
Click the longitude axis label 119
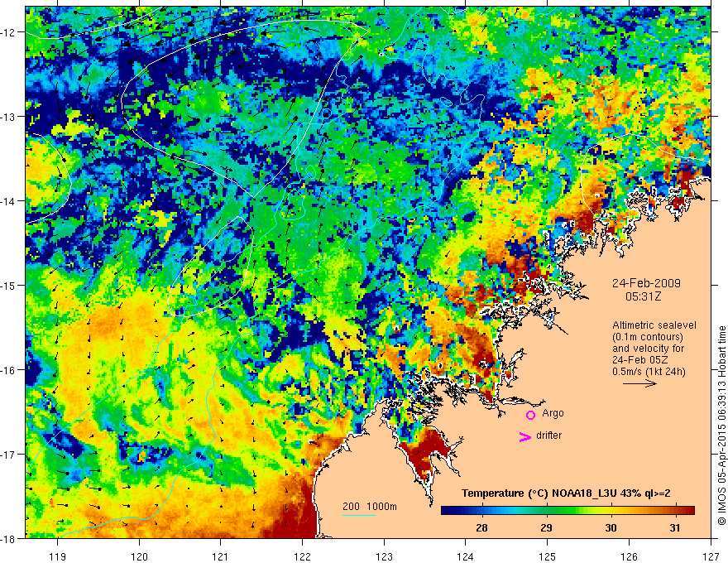click(58, 556)
